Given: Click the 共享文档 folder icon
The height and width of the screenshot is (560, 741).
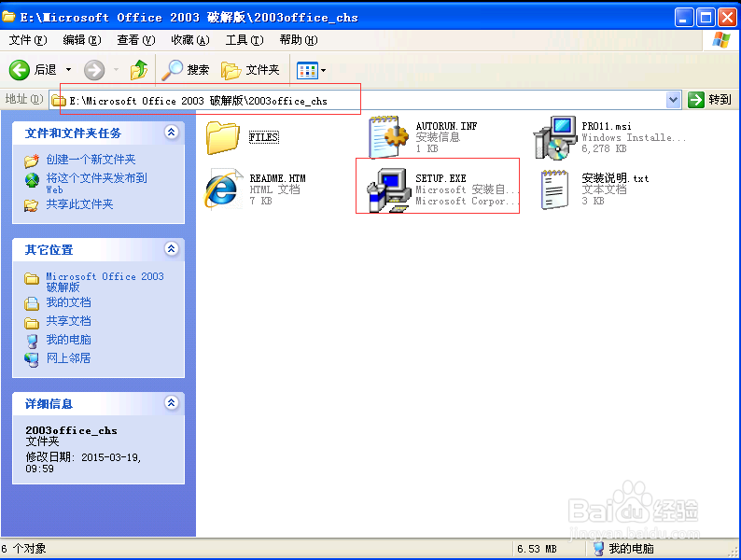Looking at the screenshot, I should [32, 323].
